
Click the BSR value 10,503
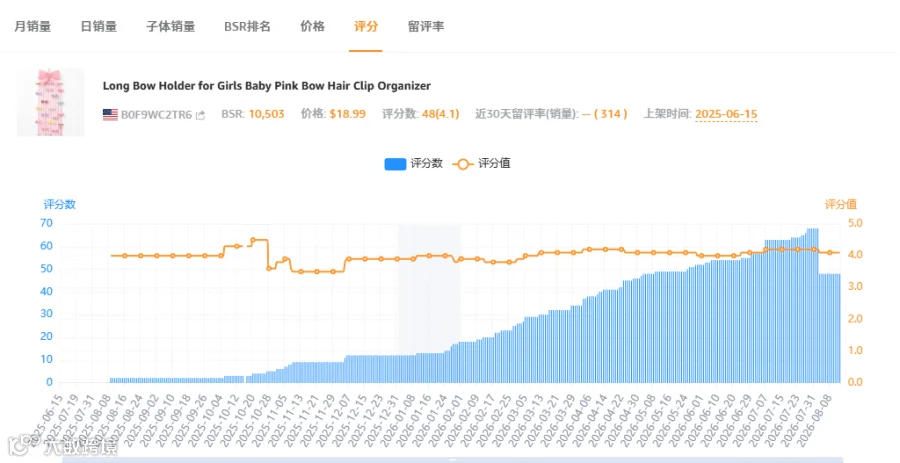266,114
